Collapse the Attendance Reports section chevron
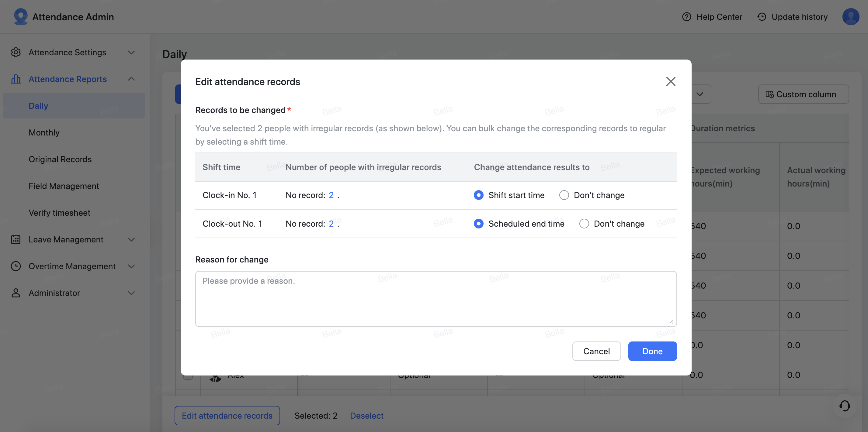The image size is (868, 432). tap(131, 79)
